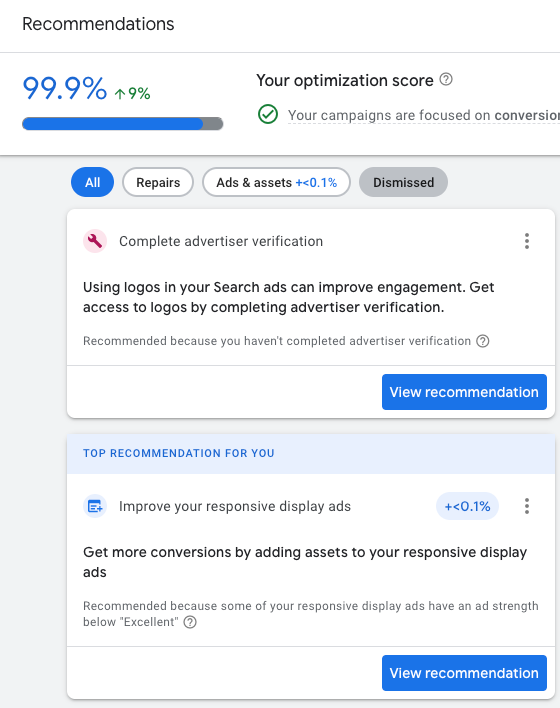Select the Repairs filter chip
The width and height of the screenshot is (560, 708).
[158, 182]
